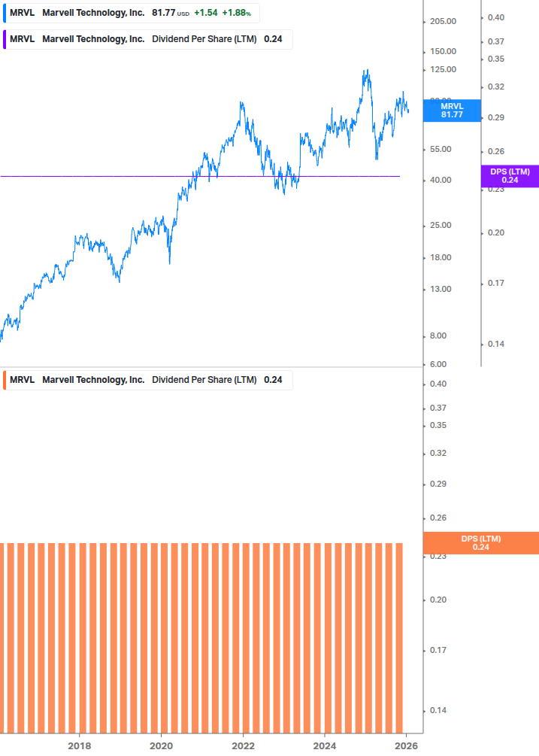
Task: Click the purple DPS (LTM) 0.24 axis tag
Action: point(510,176)
